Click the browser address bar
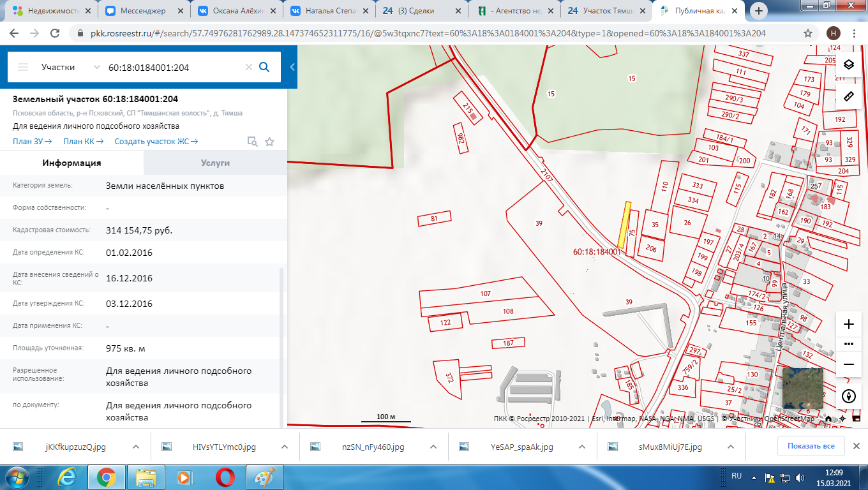 pyautogui.click(x=428, y=33)
